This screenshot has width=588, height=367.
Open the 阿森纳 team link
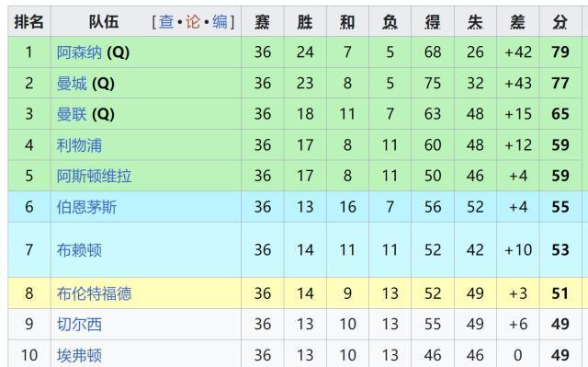(x=79, y=52)
